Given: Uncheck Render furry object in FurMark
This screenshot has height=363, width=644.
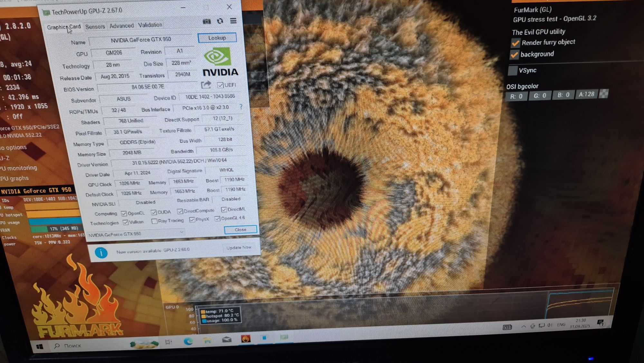Looking at the screenshot, I should tap(516, 43).
